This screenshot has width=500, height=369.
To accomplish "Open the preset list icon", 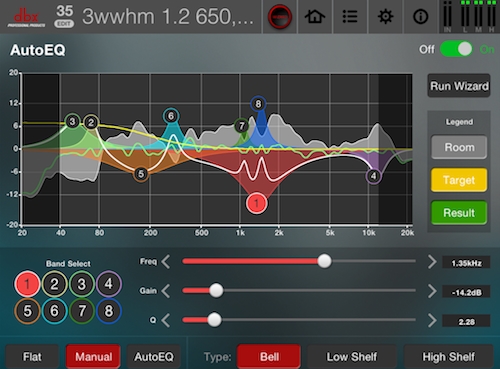I will click(x=350, y=16).
